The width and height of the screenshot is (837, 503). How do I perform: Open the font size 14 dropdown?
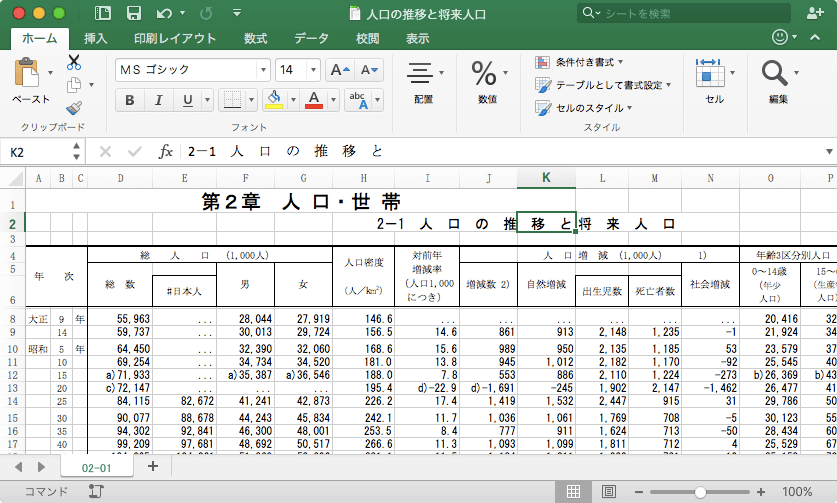(313, 70)
